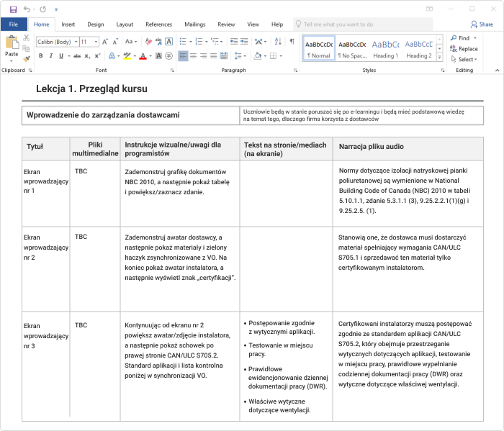The image size is (504, 431).
Task: Toggle bold formatting
Action: [41, 56]
